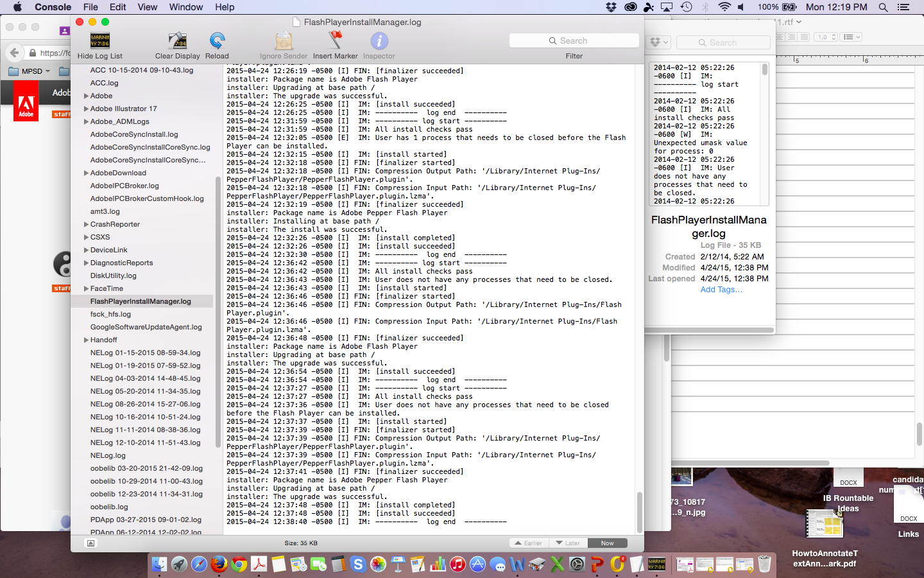Select DiskUtility.log in the log list
924x578 pixels.
[x=114, y=276]
